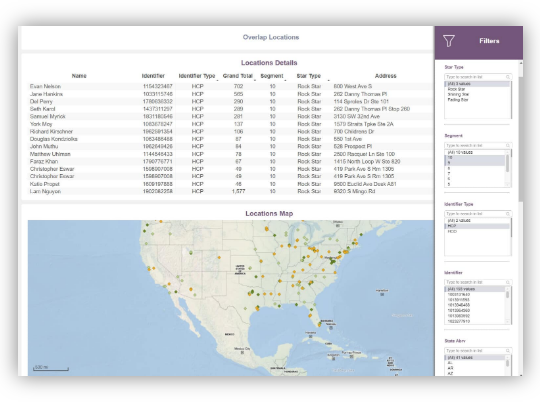Image resolution: width=540 pixels, height=402 pixels.
Task: Click the sort indicator beside Segment column header
Action: (x=285, y=80)
